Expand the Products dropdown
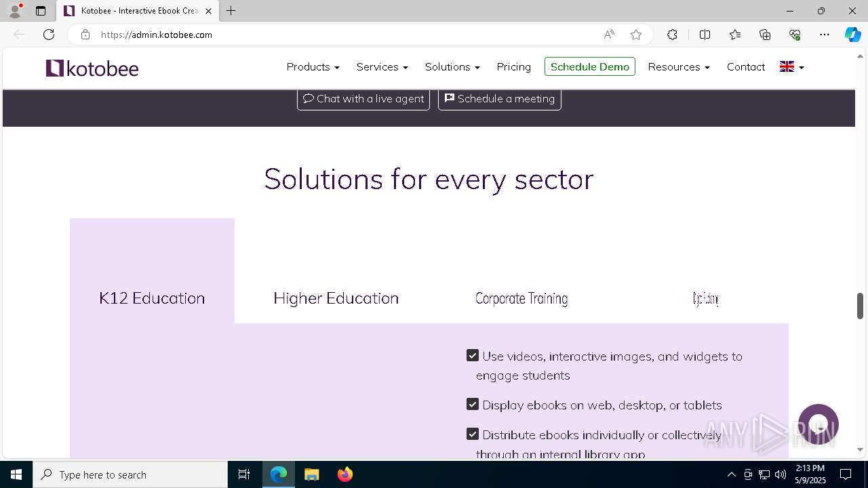 pos(313,66)
